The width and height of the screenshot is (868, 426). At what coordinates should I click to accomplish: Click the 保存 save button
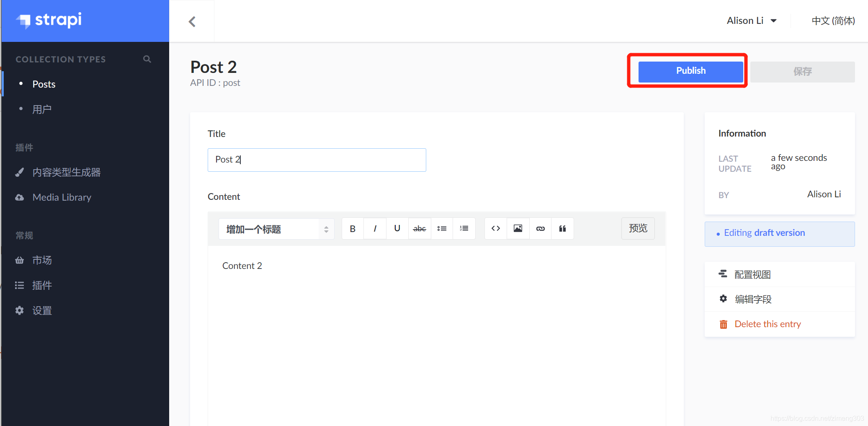click(803, 72)
